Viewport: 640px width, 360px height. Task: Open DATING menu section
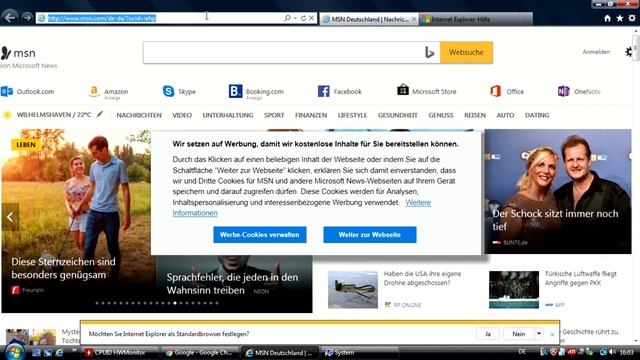pyautogui.click(x=537, y=115)
